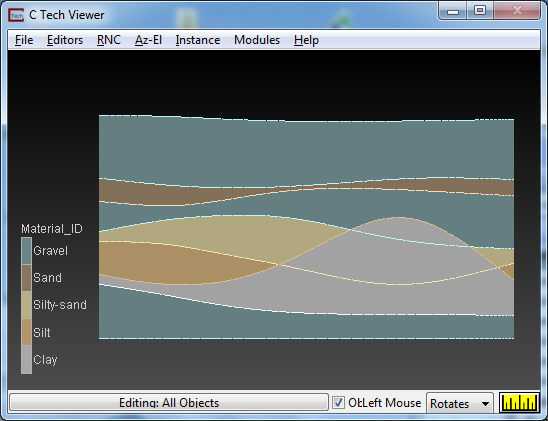
Task: Close the C Tech Viewer window
Action: tap(517, 11)
